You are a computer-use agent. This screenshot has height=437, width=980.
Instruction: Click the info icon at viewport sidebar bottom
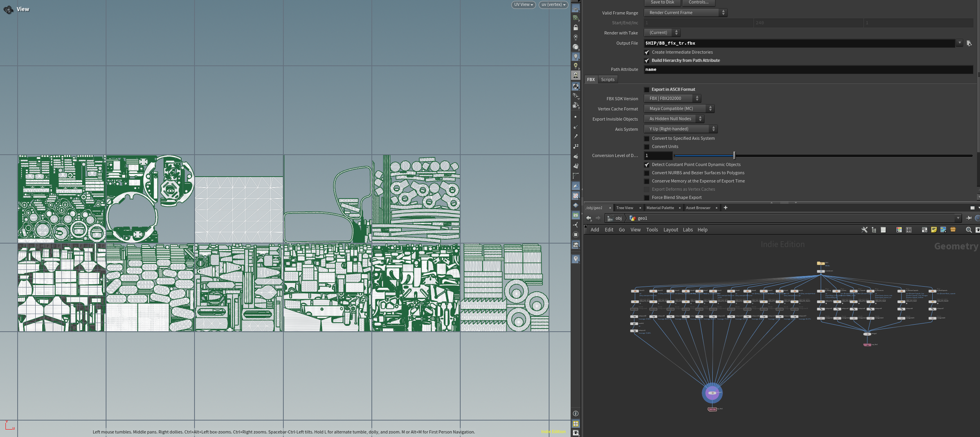pyautogui.click(x=576, y=414)
